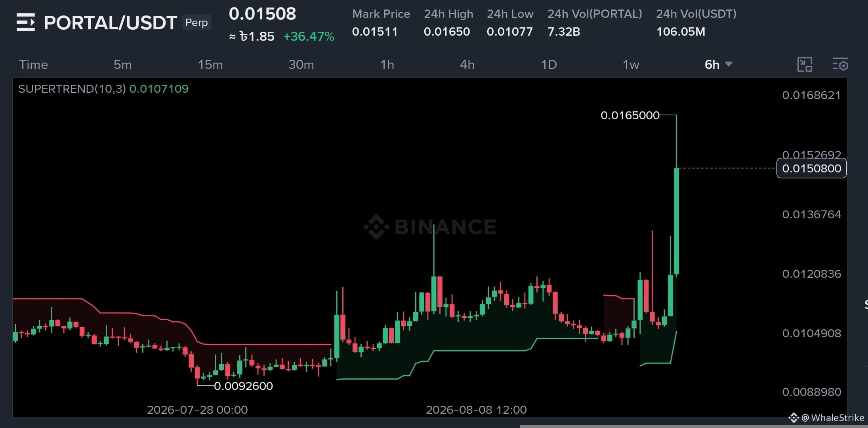868x428 pixels.
Task: Click the +36.47% change value
Action: [x=309, y=36]
